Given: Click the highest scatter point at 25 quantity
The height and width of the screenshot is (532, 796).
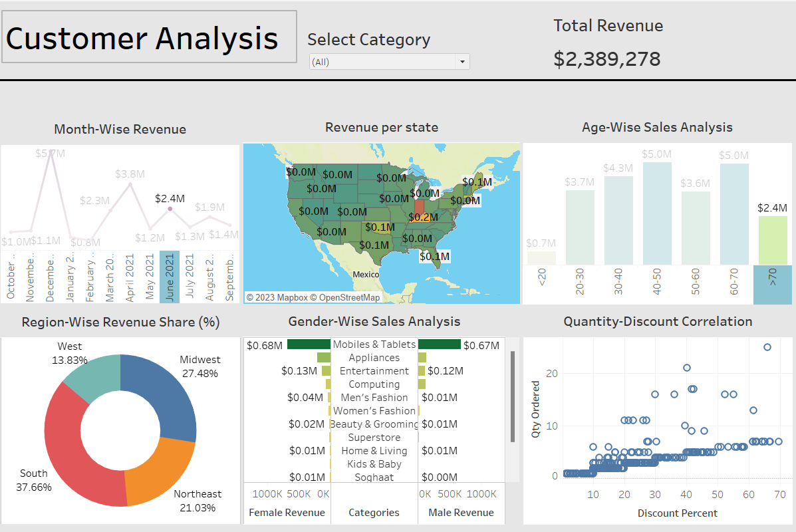Looking at the screenshot, I should (767, 347).
